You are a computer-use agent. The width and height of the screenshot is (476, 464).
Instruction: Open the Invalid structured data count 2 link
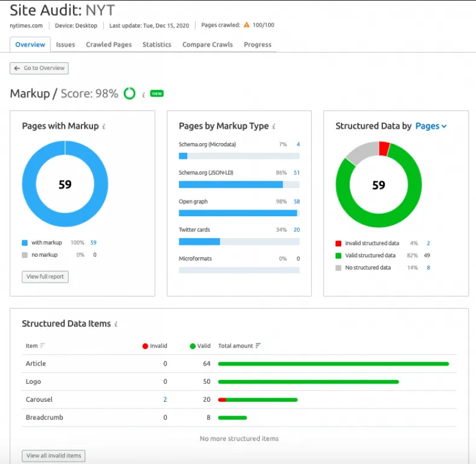coord(428,243)
